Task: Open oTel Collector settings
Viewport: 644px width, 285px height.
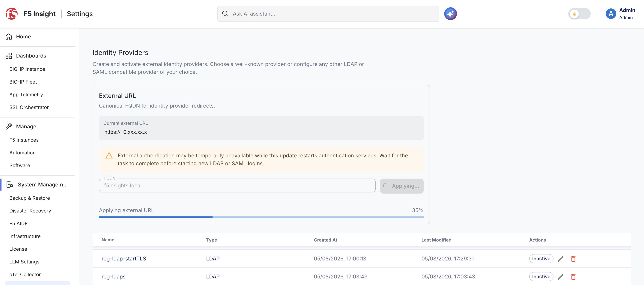Action: click(x=25, y=275)
